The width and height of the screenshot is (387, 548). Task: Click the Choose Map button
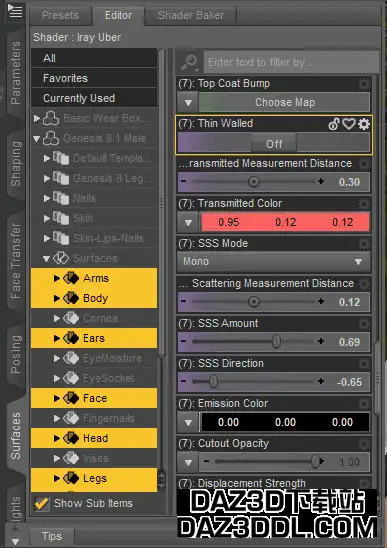pos(285,102)
